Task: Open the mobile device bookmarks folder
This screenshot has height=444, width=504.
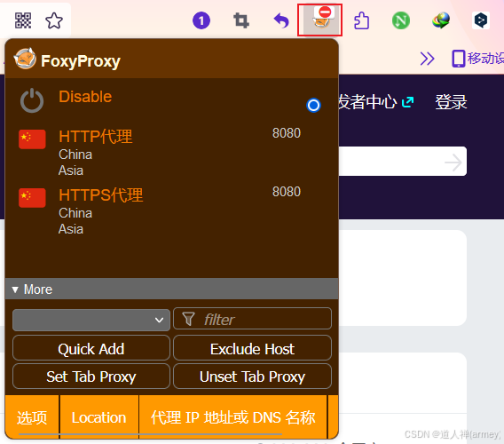Action: coord(477,59)
